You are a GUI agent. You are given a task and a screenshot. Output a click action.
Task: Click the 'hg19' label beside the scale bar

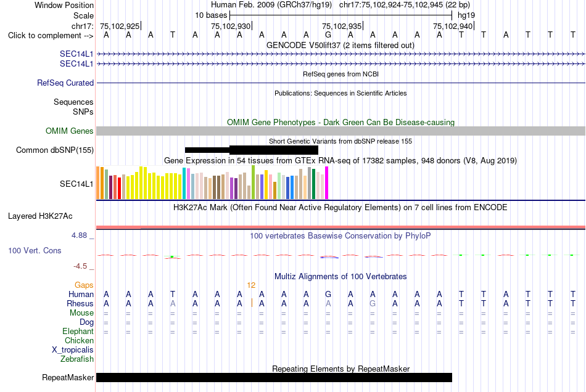(466, 15)
